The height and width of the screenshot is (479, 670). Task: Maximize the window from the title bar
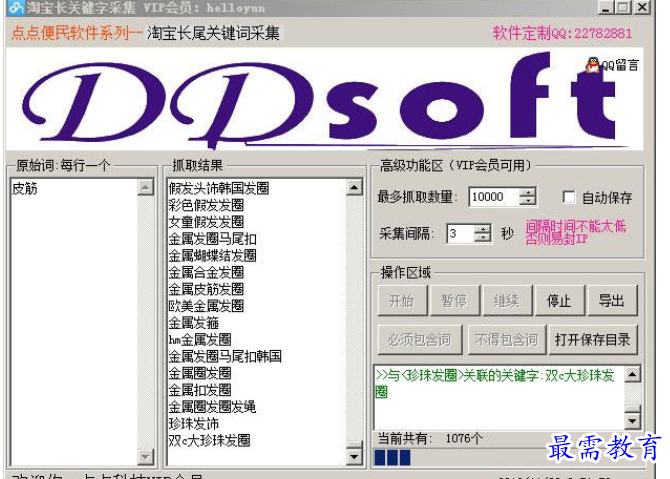click(623, 7)
